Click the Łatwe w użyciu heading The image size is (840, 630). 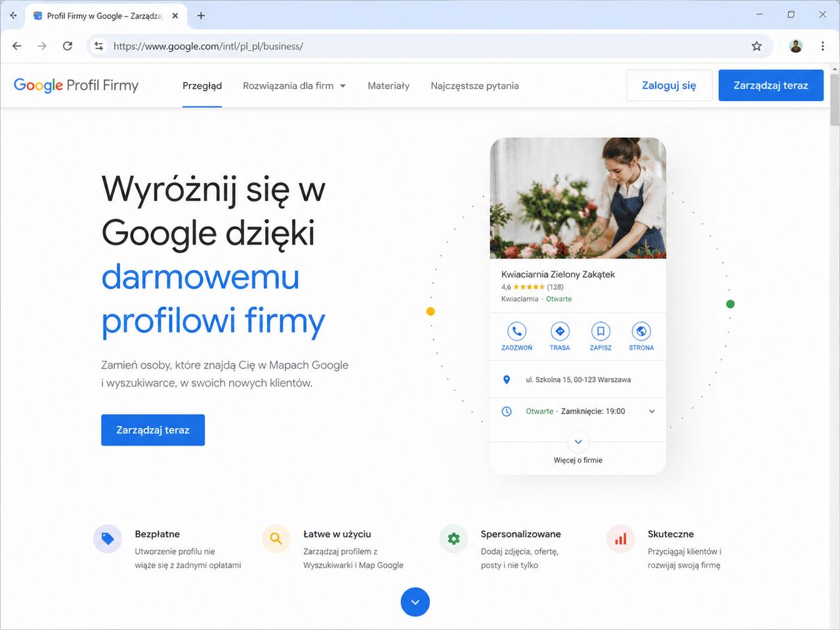(x=337, y=534)
